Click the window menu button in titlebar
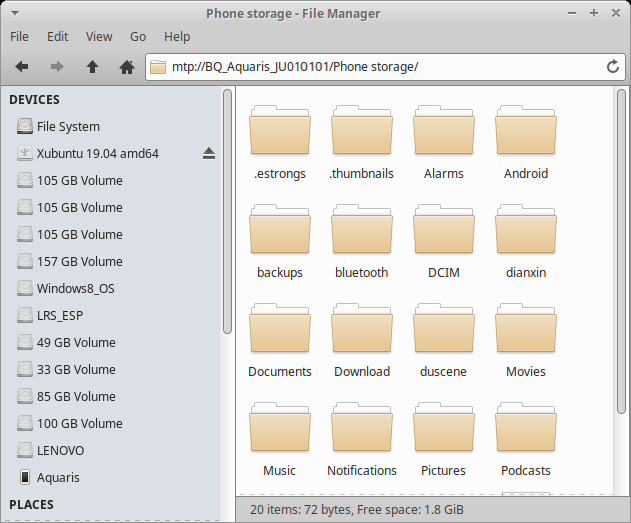Image resolution: width=631 pixels, height=523 pixels. coord(15,13)
